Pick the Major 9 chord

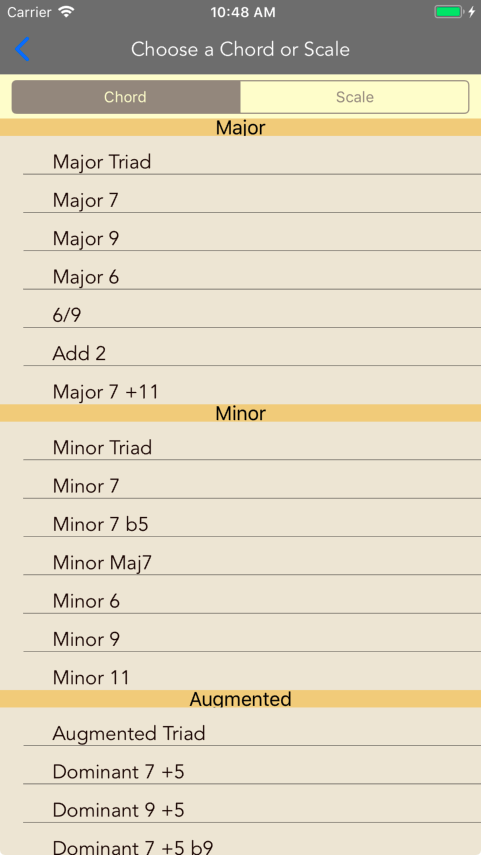click(240, 232)
